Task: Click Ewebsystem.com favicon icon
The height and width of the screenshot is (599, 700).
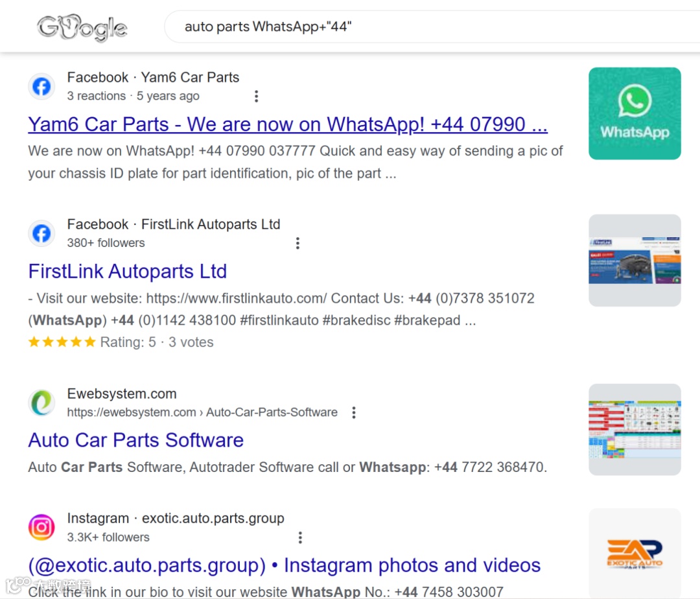Action: 41,403
